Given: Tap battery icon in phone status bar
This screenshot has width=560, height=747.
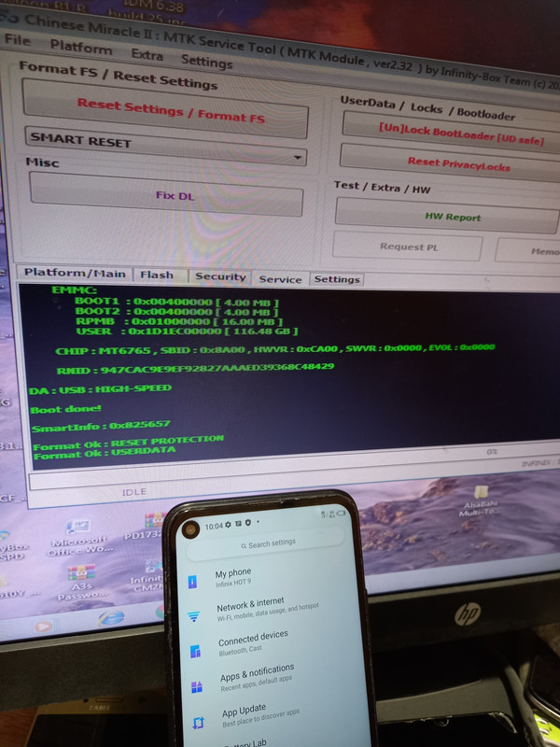Looking at the screenshot, I should [341, 513].
